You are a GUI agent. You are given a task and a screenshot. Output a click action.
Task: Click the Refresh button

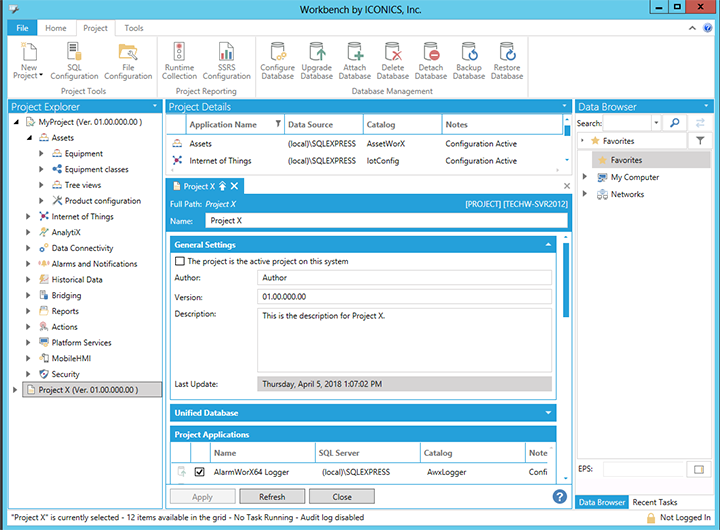click(271, 497)
